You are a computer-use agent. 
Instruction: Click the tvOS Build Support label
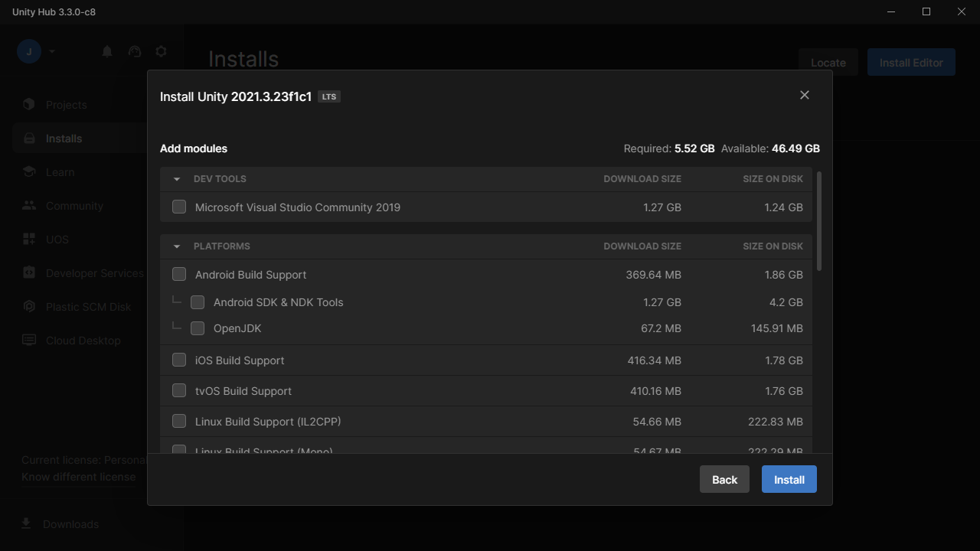pyautogui.click(x=243, y=391)
